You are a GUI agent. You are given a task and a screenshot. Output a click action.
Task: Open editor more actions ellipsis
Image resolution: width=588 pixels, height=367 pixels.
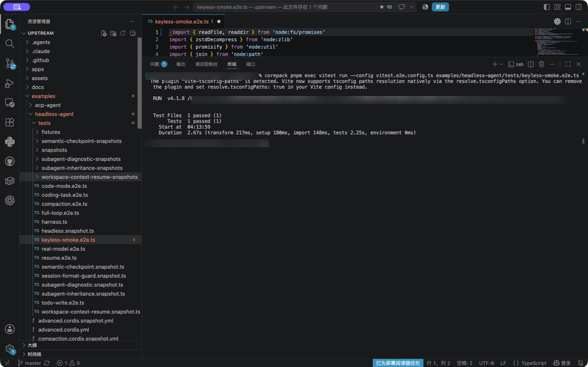point(578,22)
